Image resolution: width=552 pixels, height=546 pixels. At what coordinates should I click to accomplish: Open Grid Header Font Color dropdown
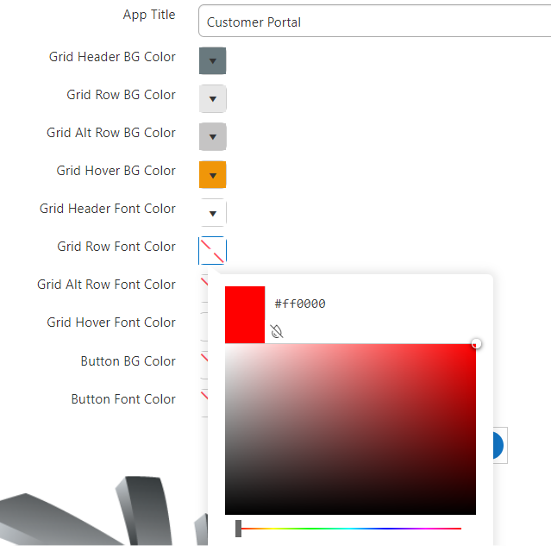tap(213, 213)
